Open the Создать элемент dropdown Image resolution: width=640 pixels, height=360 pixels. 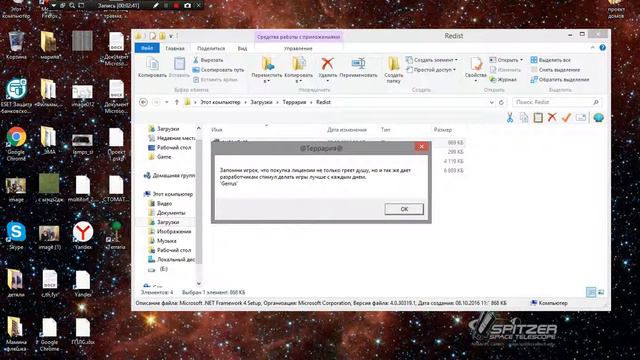[432, 60]
